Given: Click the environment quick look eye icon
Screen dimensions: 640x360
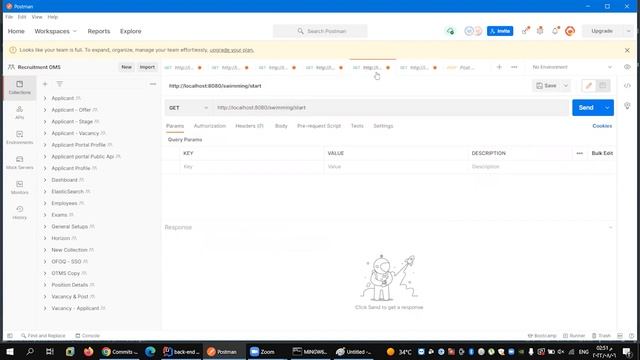Looking at the screenshot, I should [627, 67].
